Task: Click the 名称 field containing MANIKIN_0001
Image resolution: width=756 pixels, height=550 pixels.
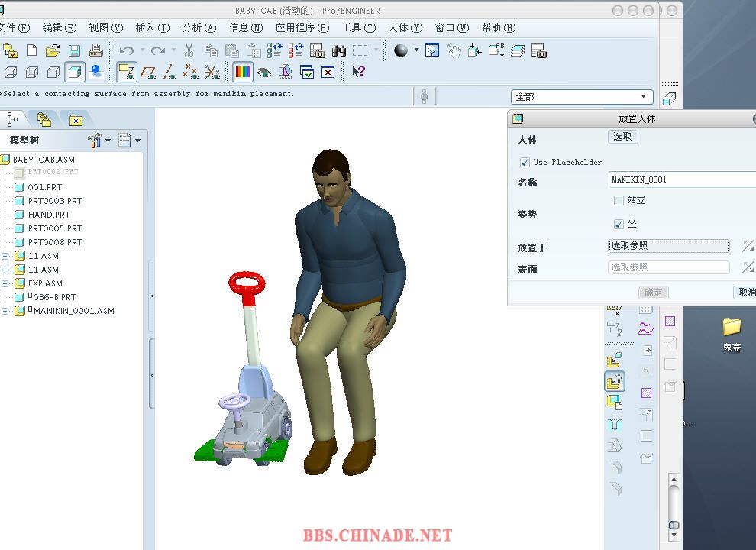Action: pos(682,180)
